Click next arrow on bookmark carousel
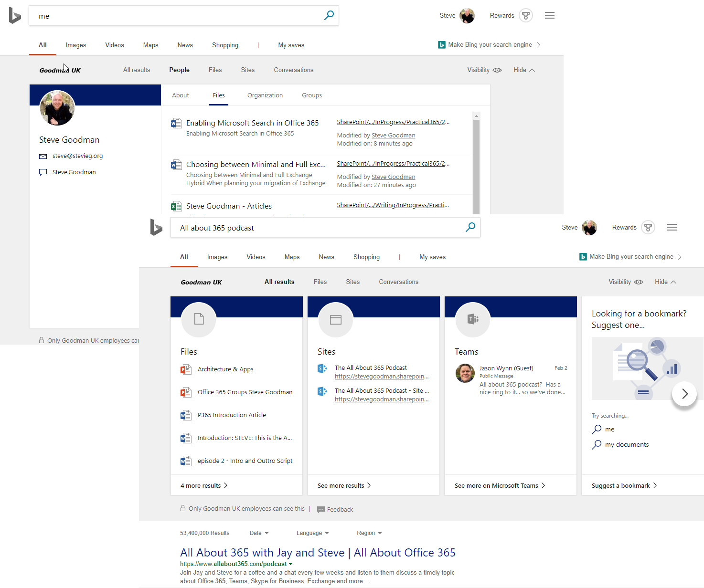 684,394
